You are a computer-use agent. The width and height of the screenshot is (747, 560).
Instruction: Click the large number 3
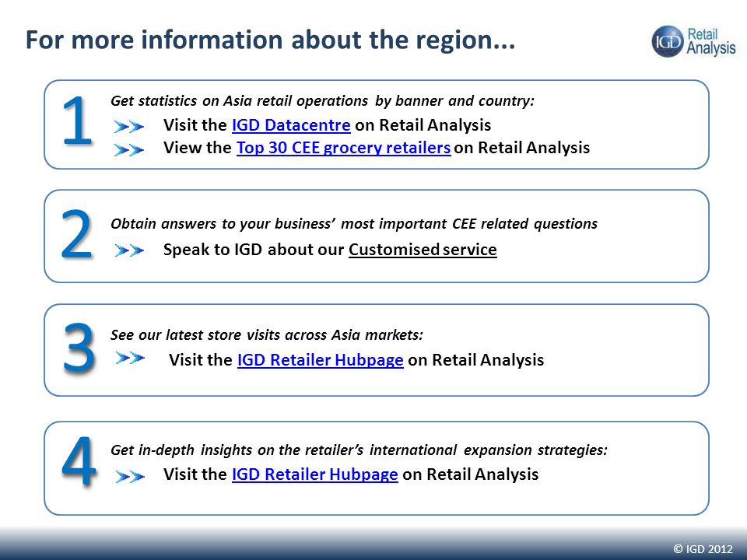79,347
